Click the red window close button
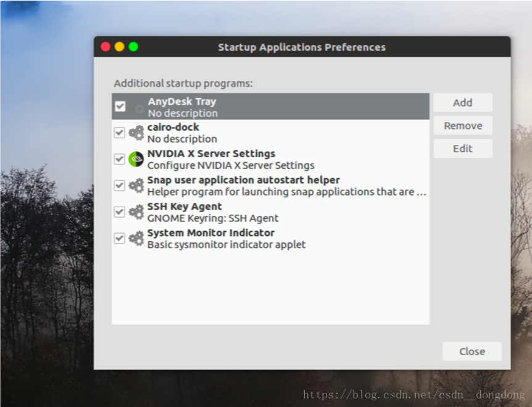532x407 pixels. pos(106,47)
